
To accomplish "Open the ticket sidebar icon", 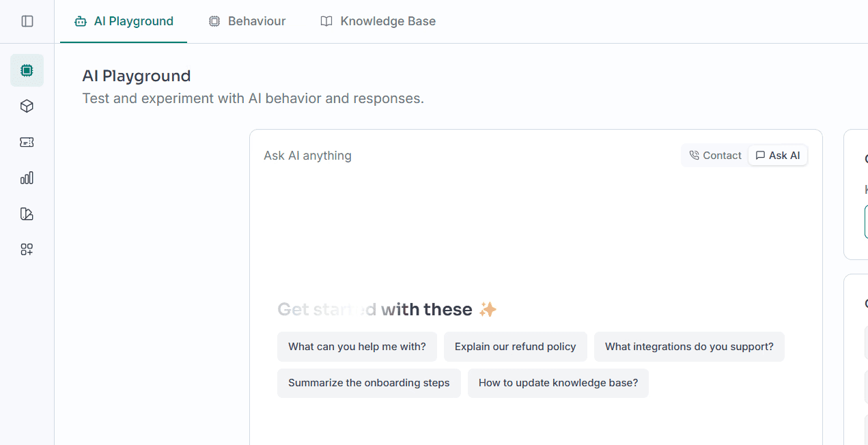I will tap(27, 142).
